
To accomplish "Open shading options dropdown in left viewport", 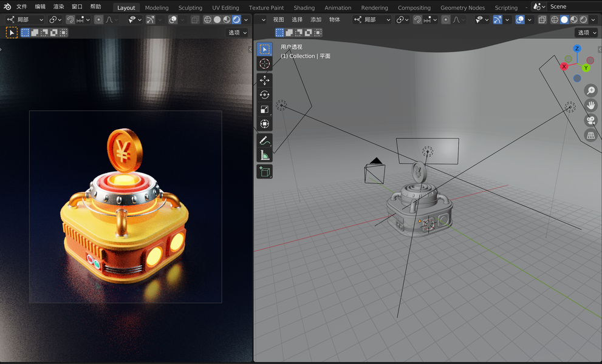I will pos(246,19).
